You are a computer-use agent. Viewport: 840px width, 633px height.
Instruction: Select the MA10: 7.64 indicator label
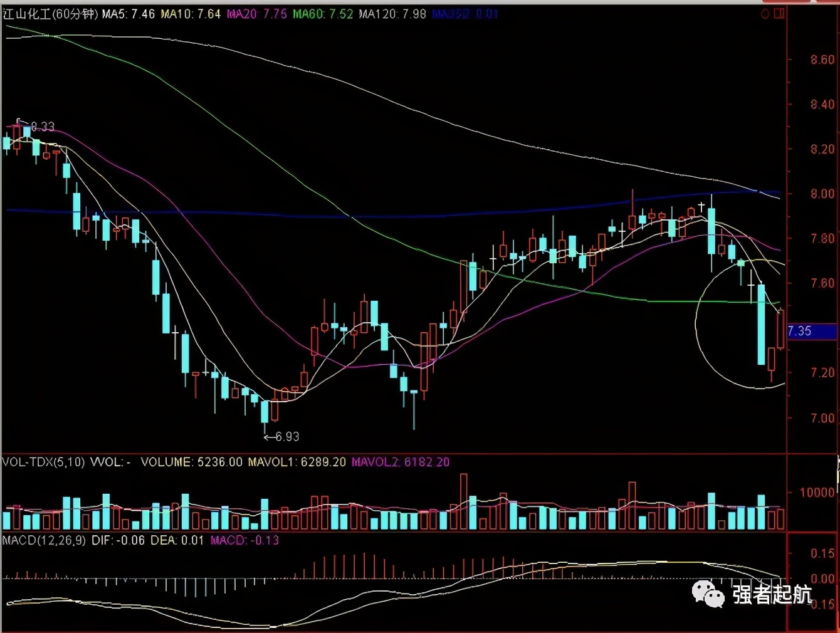pyautogui.click(x=191, y=14)
